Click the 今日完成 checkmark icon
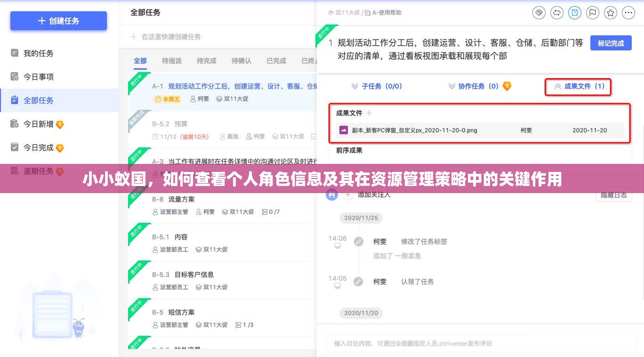The width and height of the screenshot is (644, 357). [x=15, y=147]
